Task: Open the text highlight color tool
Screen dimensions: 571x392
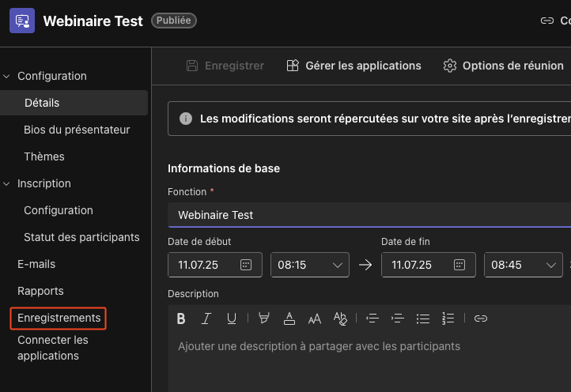Action: click(x=264, y=318)
